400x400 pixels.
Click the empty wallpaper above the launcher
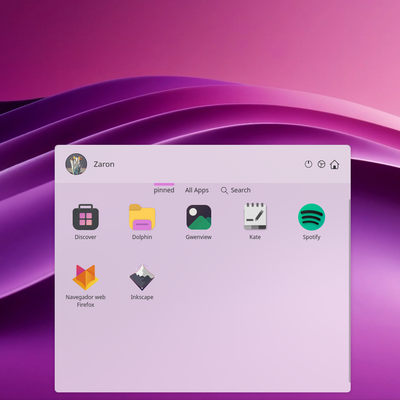click(x=200, y=67)
